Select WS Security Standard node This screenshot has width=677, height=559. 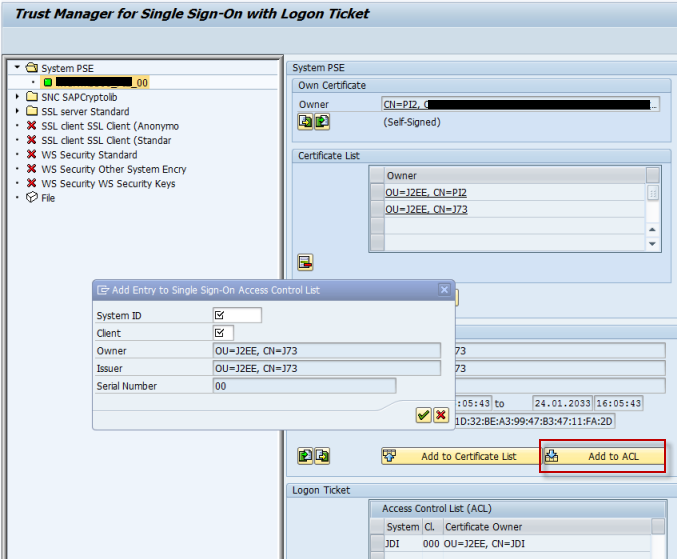(x=89, y=155)
